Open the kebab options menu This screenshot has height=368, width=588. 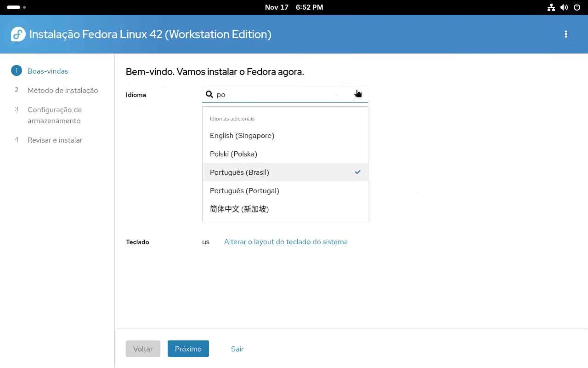coord(566,34)
